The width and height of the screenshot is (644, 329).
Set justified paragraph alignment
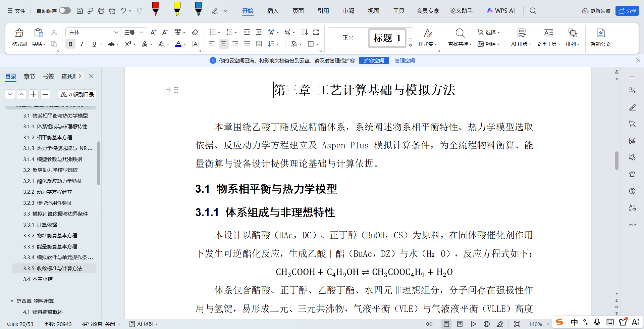(x=247, y=44)
